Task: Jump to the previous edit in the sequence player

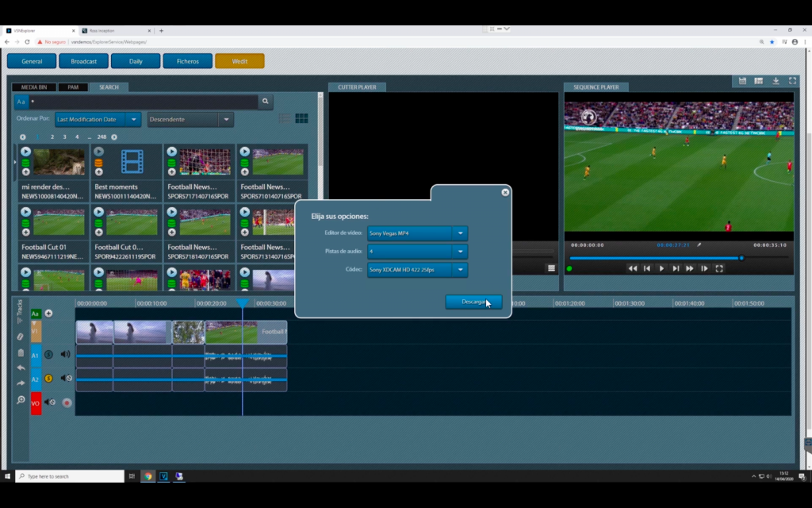Action: [x=647, y=268]
